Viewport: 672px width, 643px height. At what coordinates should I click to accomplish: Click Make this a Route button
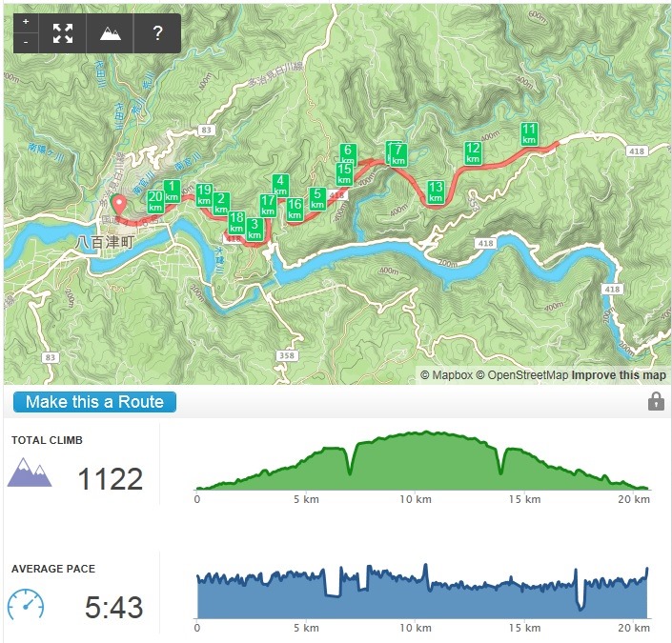[94, 402]
